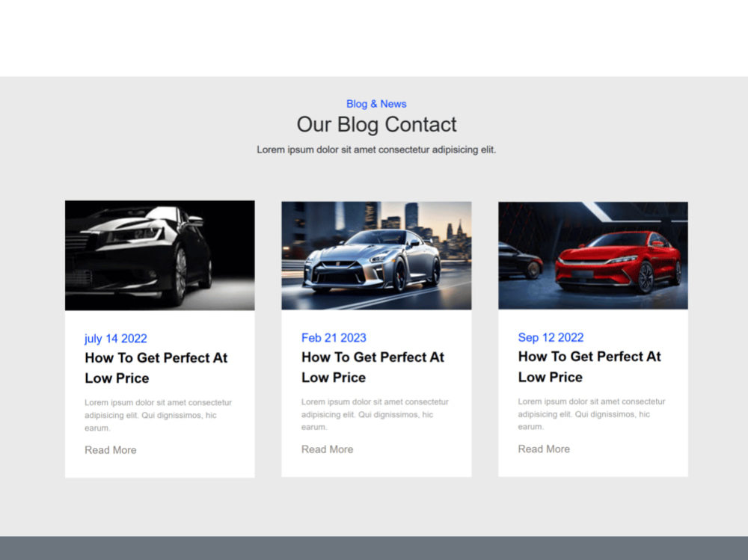Select the Feb 21 2023 date
748x560 pixels.
coord(334,338)
